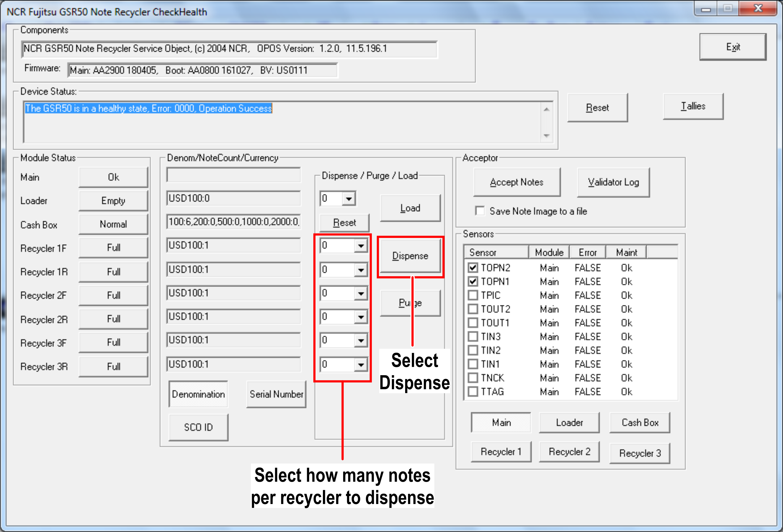The image size is (783, 532).
Task: Open Recycler 2F dispense count dropdown
Action: [x=361, y=294]
